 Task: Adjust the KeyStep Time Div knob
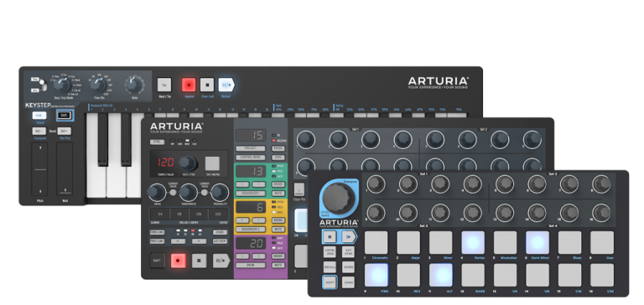(98, 85)
